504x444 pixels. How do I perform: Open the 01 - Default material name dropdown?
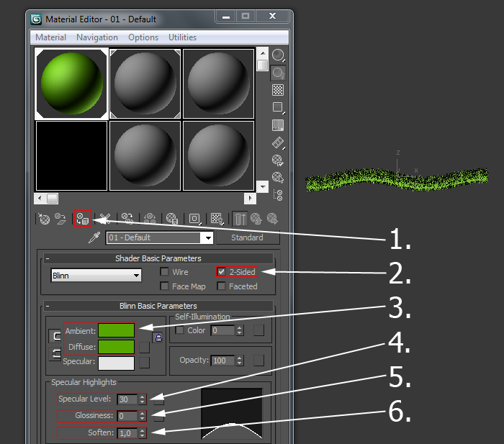(208, 238)
